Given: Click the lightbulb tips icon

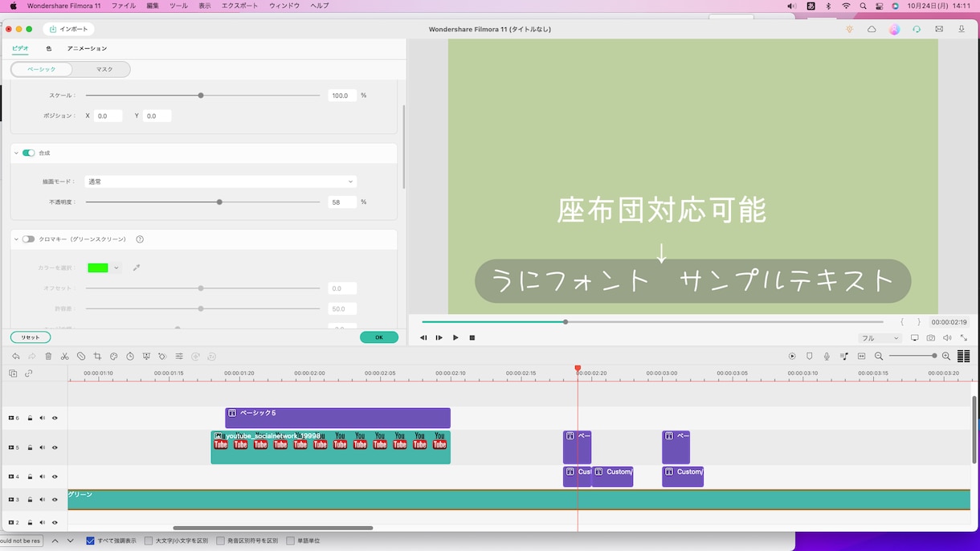Looking at the screenshot, I should pyautogui.click(x=849, y=29).
